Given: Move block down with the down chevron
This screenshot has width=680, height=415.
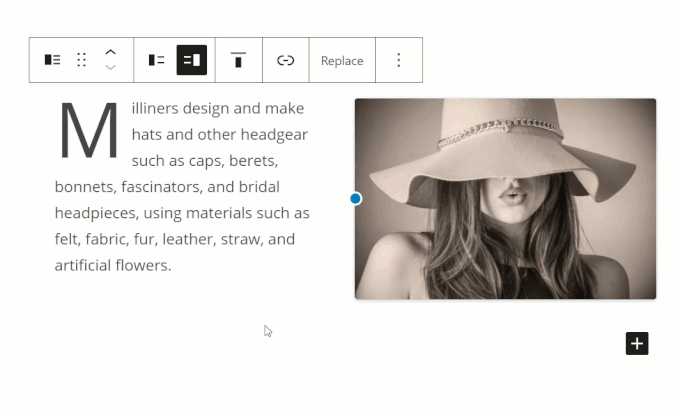Looking at the screenshot, I should [111, 67].
